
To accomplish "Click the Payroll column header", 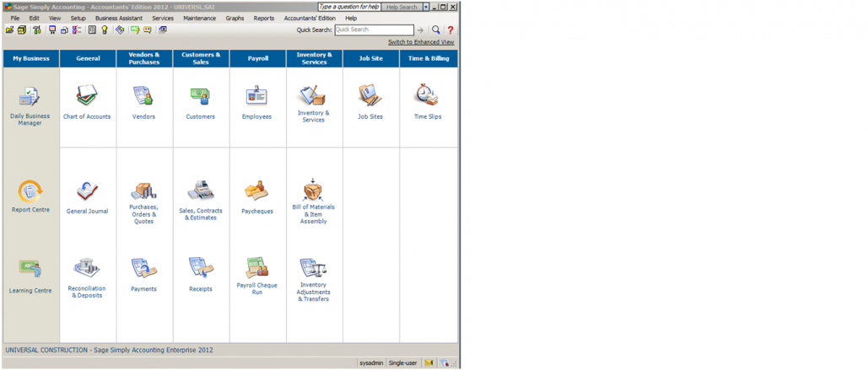I will tap(257, 59).
